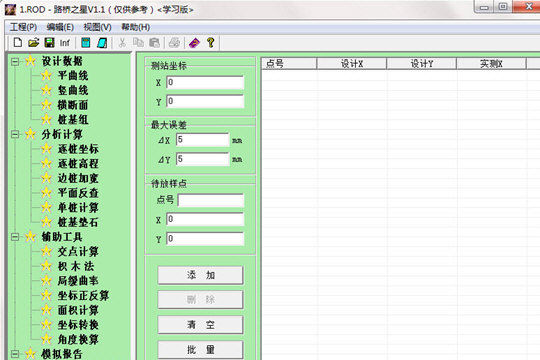Select 面积计算 in the tree

coord(78,310)
